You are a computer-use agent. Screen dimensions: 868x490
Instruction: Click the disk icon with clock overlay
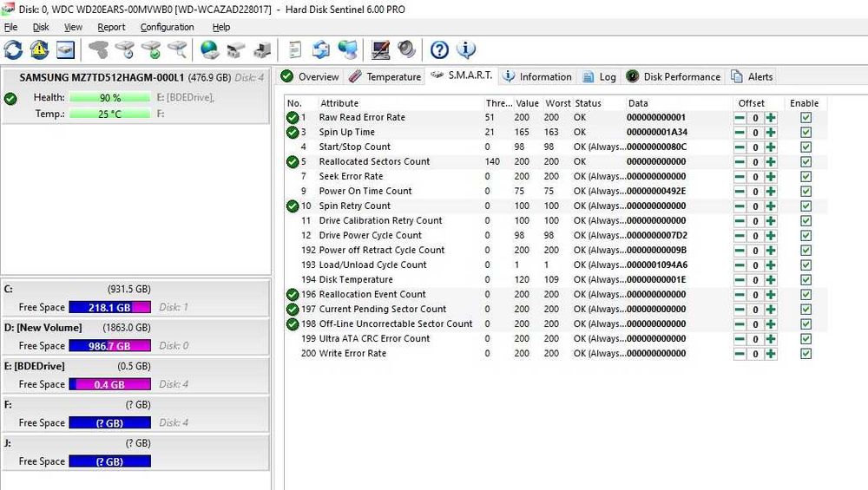tap(125, 49)
